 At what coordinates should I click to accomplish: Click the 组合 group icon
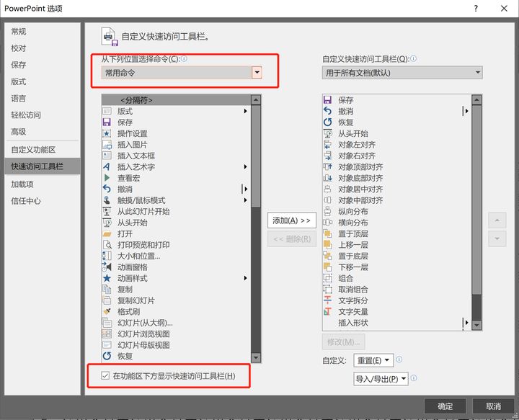coord(327,279)
